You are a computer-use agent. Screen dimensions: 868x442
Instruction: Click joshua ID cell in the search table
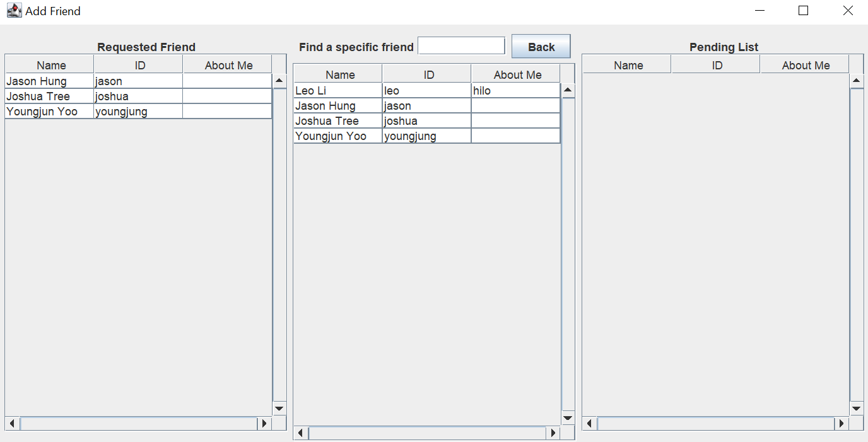(x=426, y=121)
